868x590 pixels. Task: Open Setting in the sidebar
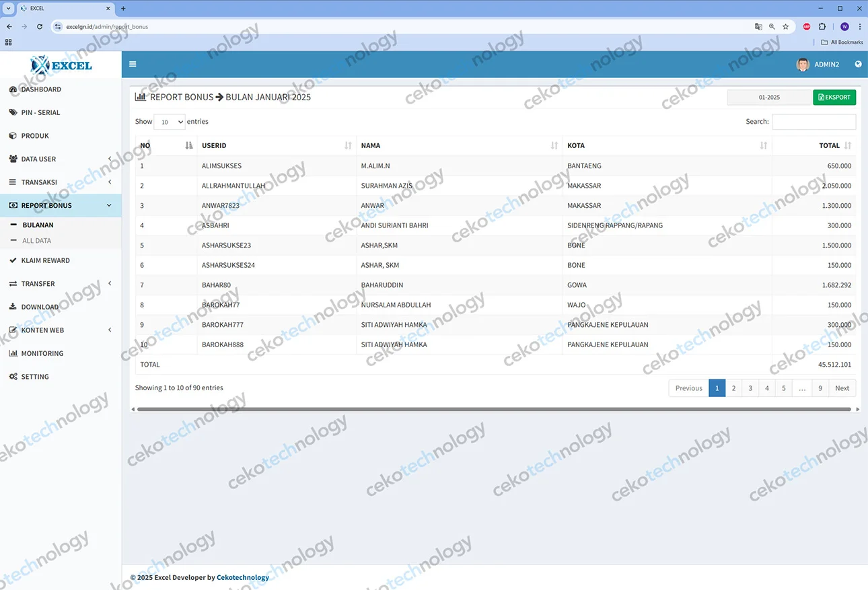pyautogui.click(x=35, y=377)
